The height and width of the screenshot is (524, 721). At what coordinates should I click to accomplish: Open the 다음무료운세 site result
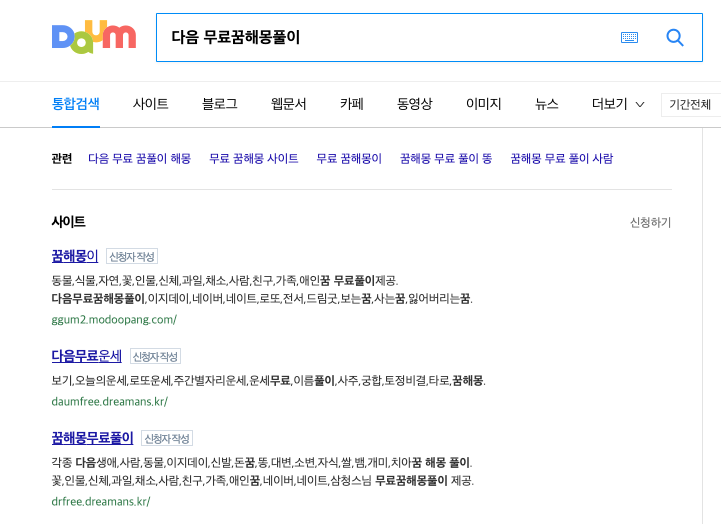(x=86, y=356)
